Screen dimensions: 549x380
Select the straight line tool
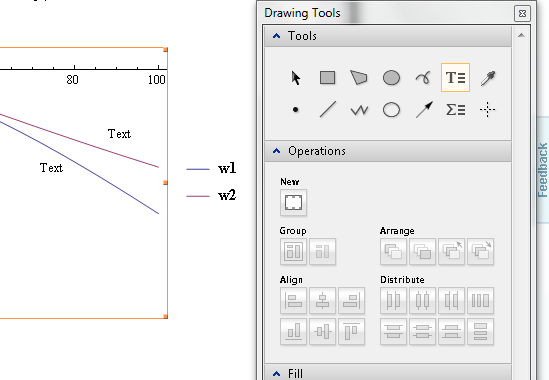point(328,110)
